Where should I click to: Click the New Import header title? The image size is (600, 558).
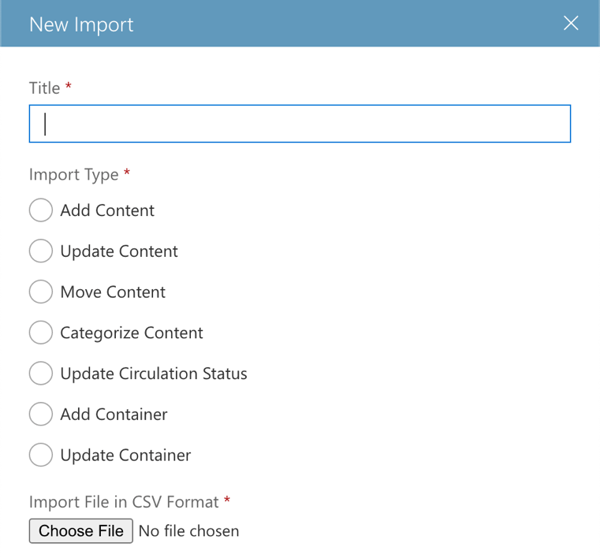(81, 25)
